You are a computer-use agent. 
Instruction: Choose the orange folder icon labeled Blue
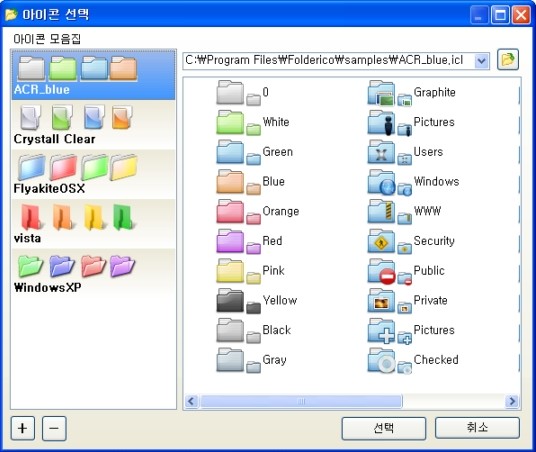pyautogui.click(x=230, y=182)
